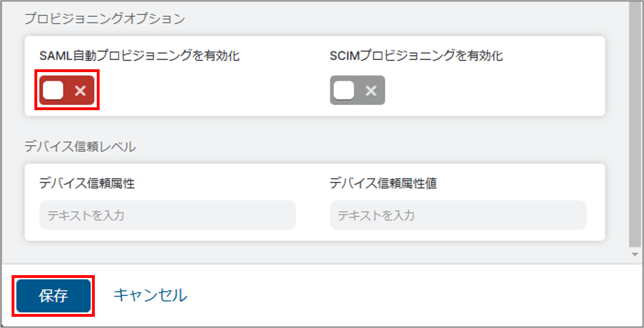Click the vertical scrollbar thumb

pyautogui.click(x=635, y=124)
